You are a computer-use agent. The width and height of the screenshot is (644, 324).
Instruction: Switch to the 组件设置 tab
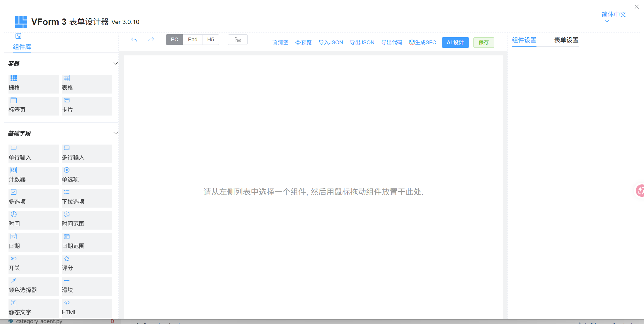tap(524, 40)
